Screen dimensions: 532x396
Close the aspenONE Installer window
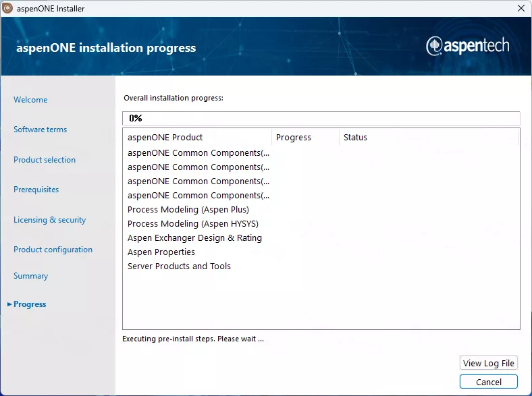click(x=521, y=8)
